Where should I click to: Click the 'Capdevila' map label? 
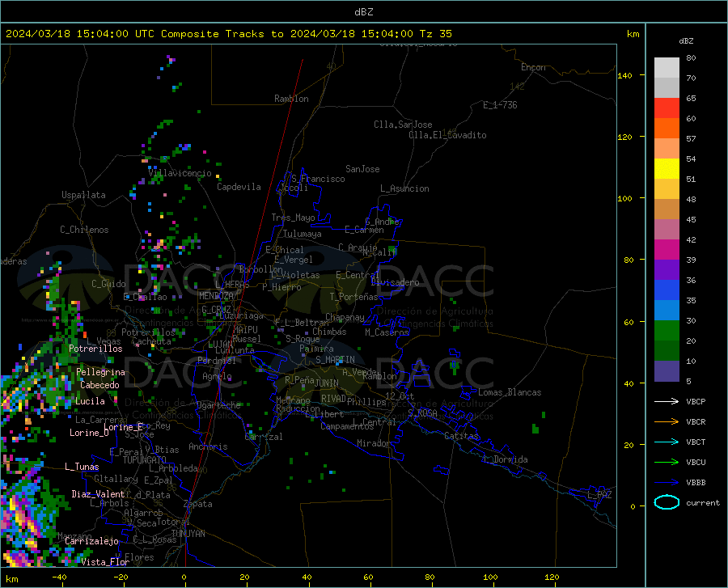[x=239, y=187]
